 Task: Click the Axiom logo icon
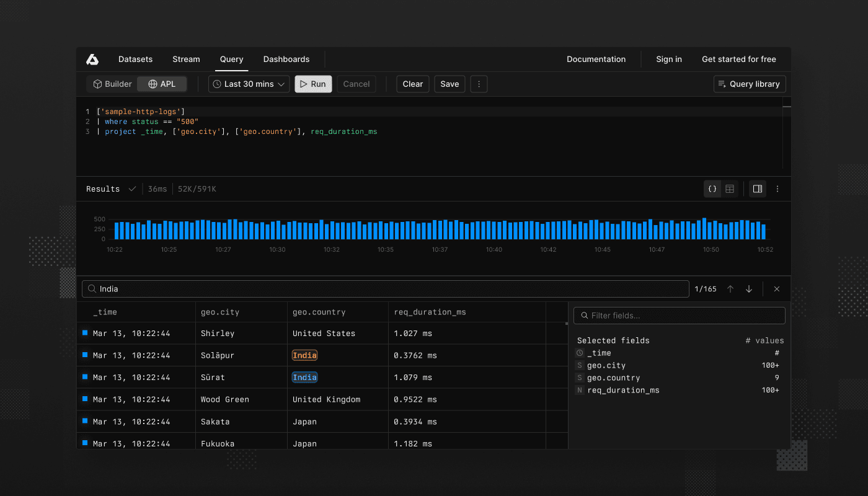click(92, 59)
